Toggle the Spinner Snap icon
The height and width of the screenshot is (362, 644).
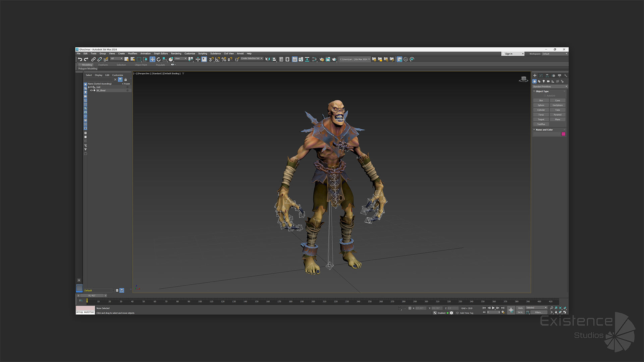click(230, 59)
